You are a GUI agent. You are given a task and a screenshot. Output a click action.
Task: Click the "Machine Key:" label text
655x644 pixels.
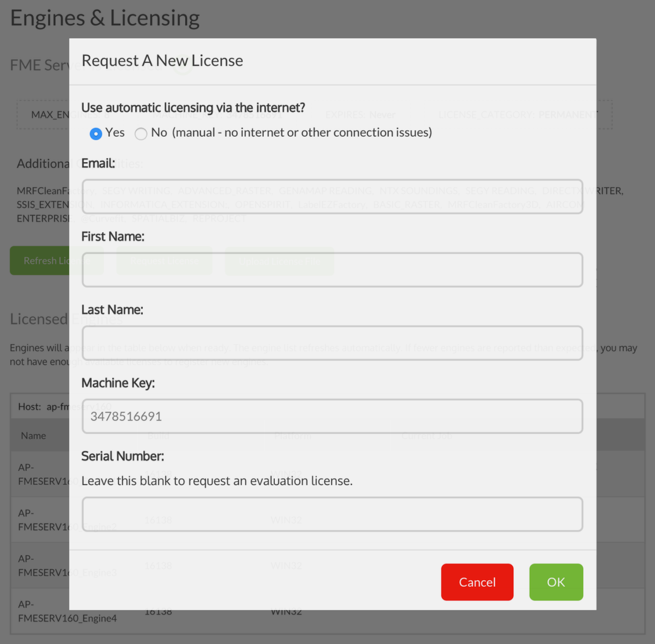tap(118, 383)
